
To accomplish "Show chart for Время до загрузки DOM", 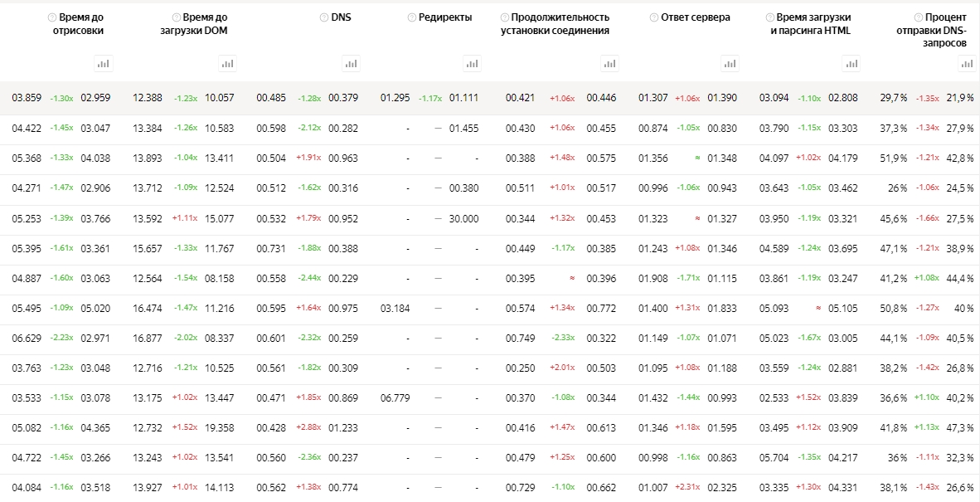I will [x=227, y=63].
